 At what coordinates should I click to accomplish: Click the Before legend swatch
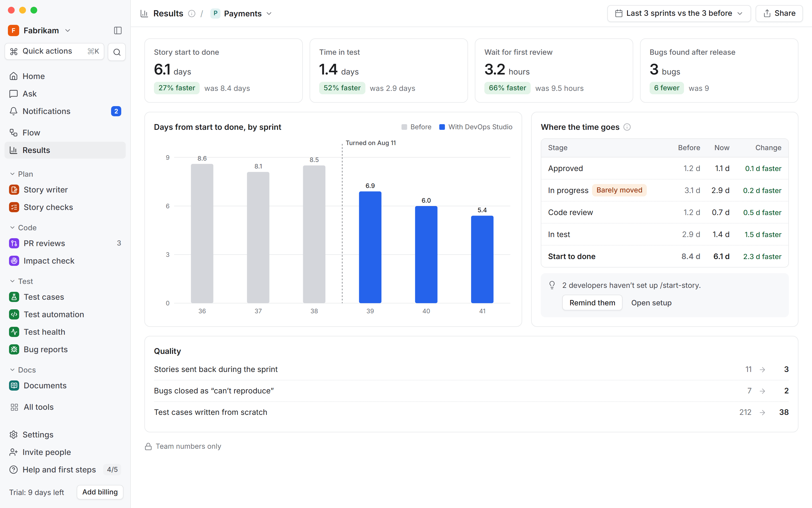click(404, 127)
